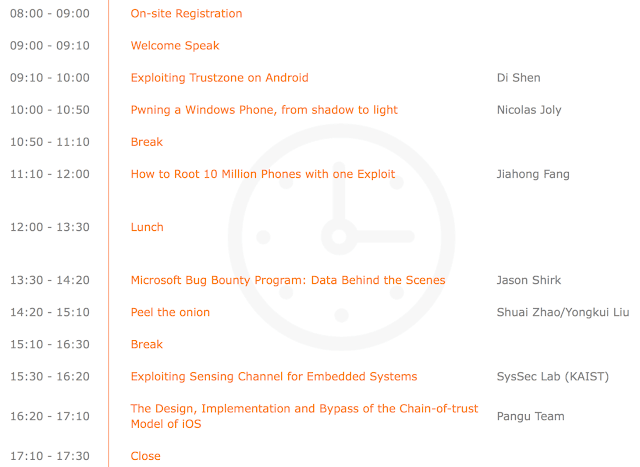
Task: Select speakers Shuai Zhao/Yongkui Liu
Action: pos(563,313)
